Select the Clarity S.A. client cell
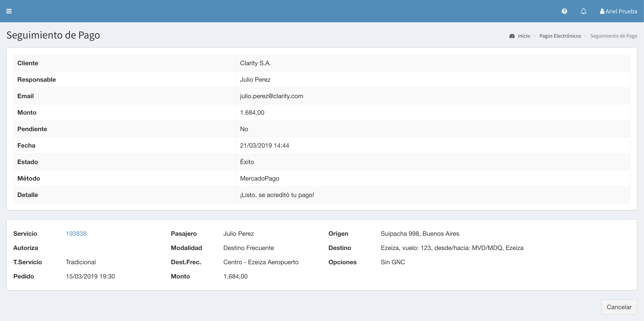The height and width of the screenshot is (321, 644). coord(255,63)
